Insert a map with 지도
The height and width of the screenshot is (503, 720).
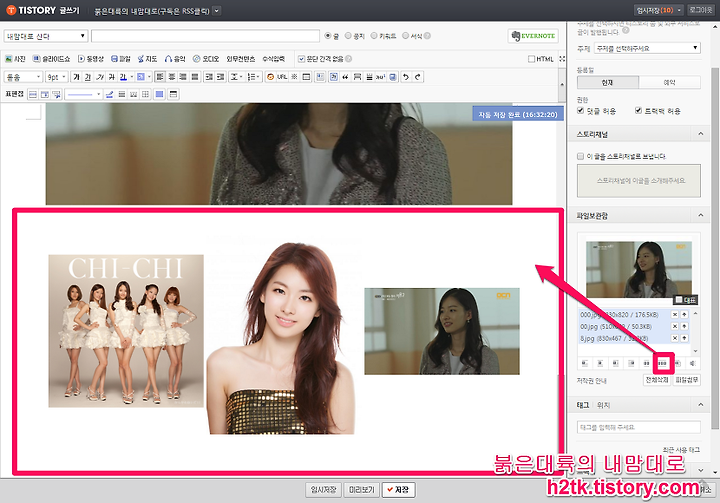coord(147,59)
